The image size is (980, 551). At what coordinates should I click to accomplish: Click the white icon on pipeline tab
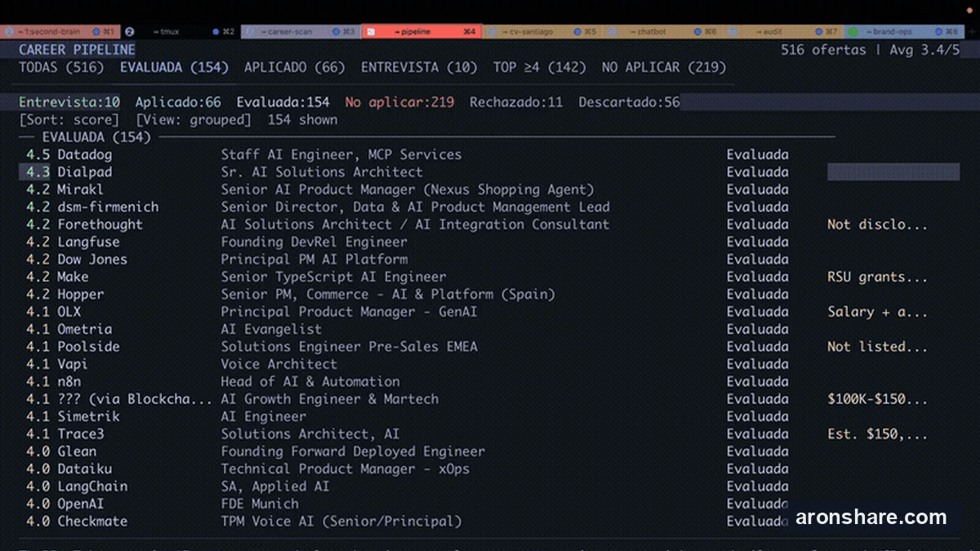click(371, 32)
